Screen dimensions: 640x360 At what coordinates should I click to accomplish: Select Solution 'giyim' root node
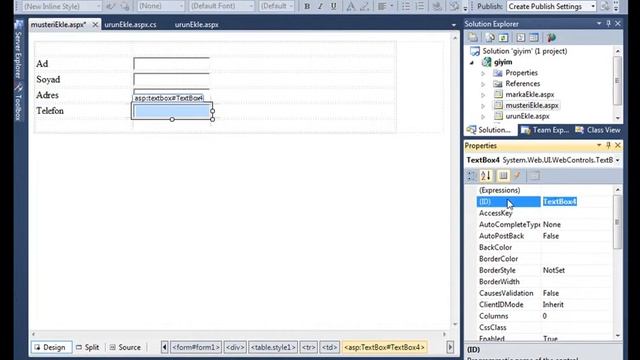tap(524, 51)
